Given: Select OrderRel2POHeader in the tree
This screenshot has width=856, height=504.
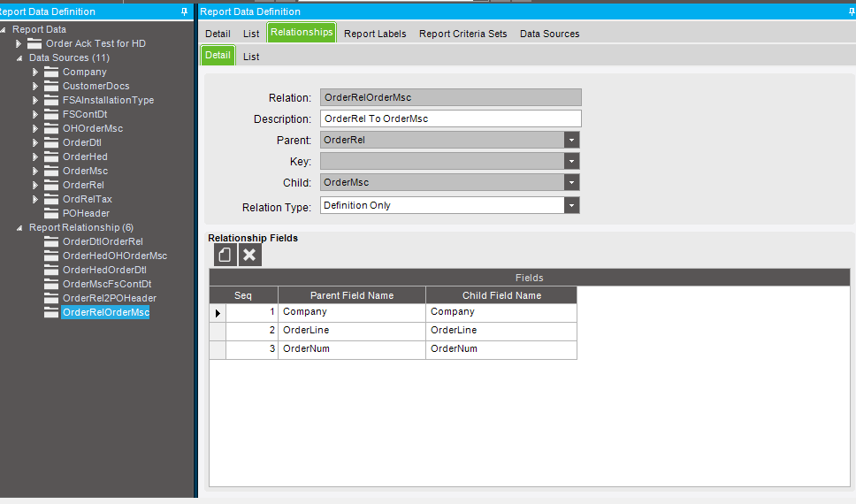Looking at the screenshot, I should (109, 298).
